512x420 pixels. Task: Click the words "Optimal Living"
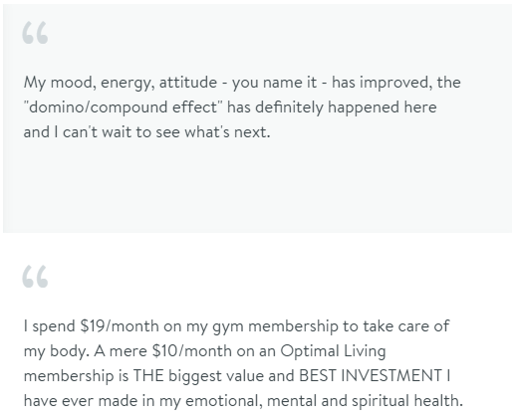tap(333, 351)
